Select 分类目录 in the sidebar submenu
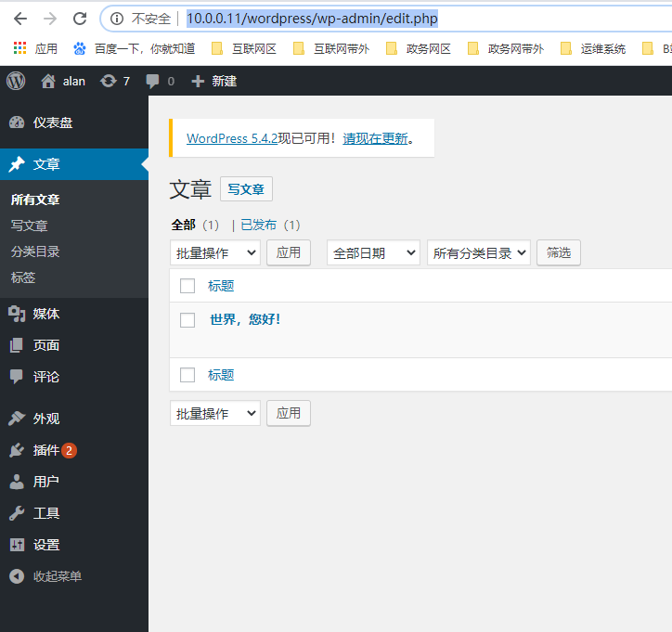Image resolution: width=672 pixels, height=632 pixels. tap(35, 252)
